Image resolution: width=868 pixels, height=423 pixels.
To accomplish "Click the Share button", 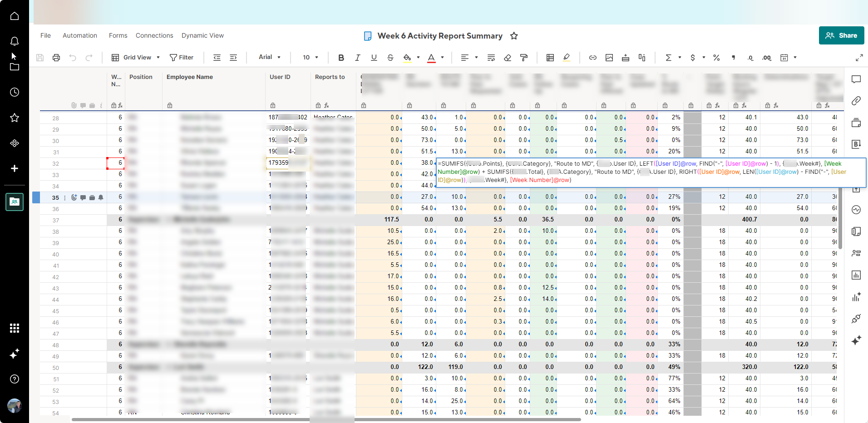I will pos(841,35).
